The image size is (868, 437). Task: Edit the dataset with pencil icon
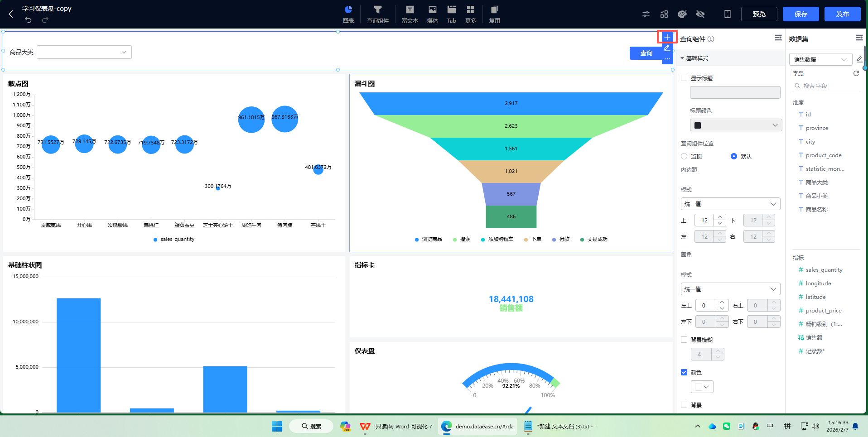pos(859,59)
